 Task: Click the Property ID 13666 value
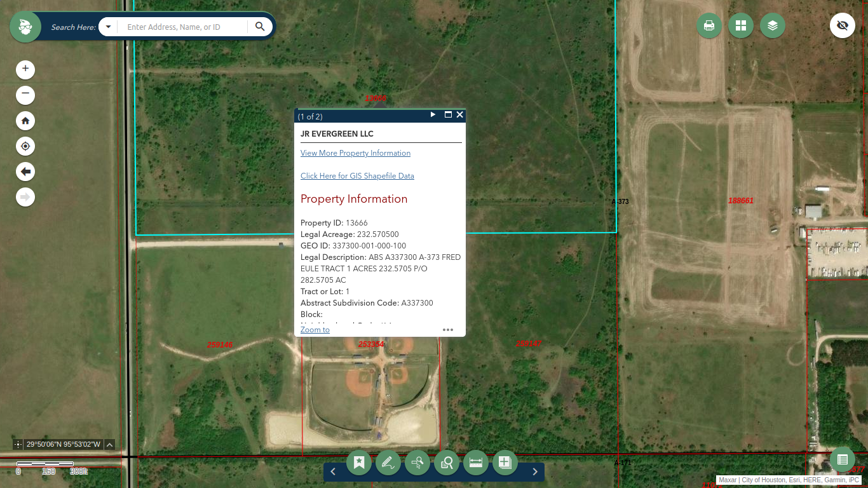tap(356, 223)
